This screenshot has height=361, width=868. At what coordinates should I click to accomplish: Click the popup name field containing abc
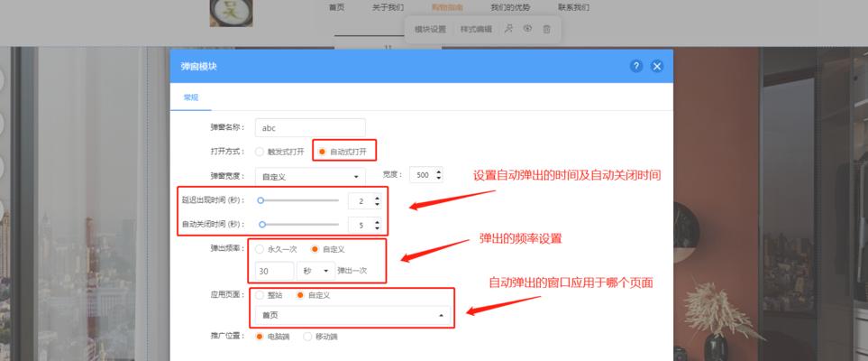click(x=311, y=127)
